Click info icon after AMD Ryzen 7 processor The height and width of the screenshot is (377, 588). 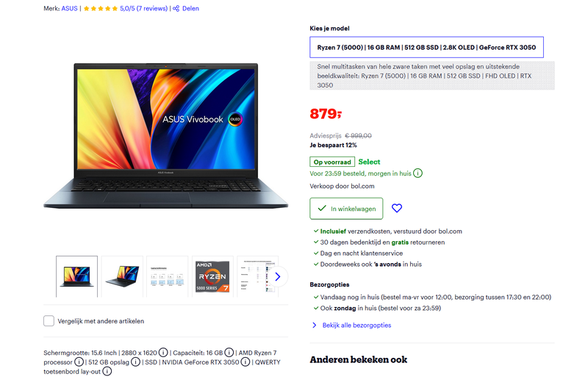[x=79, y=362]
